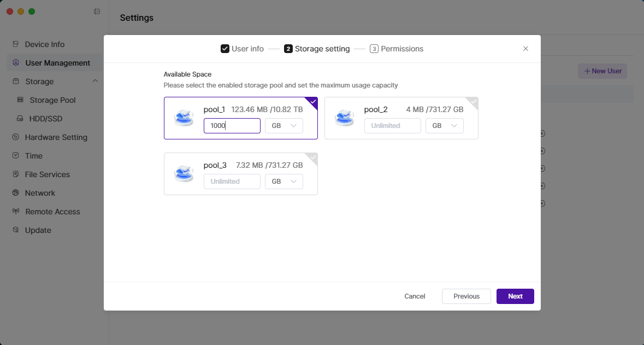Go to the User info step
Image resolution: width=644 pixels, height=345 pixels.
tap(243, 49)
